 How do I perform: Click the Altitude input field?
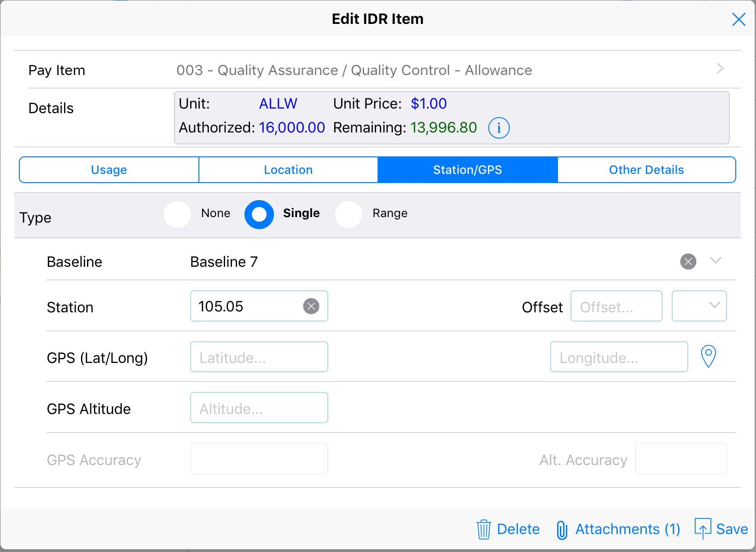259,408
